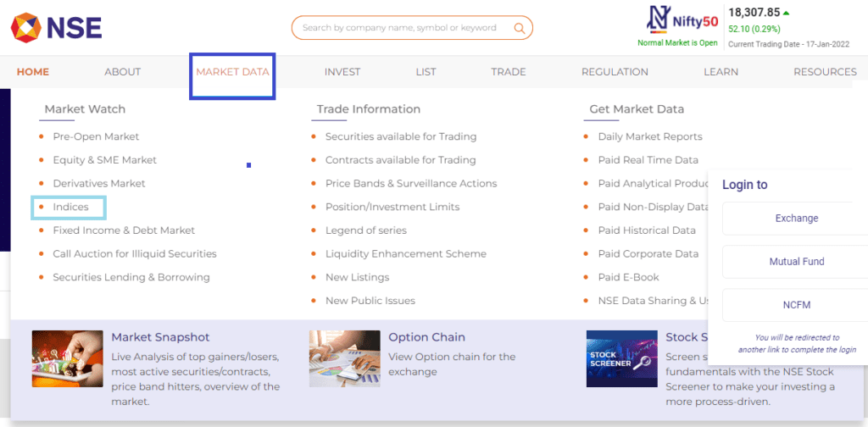Viewport: 868px width, 427px height.
Task: Click Normal Market is Open status
Action: 677,43
